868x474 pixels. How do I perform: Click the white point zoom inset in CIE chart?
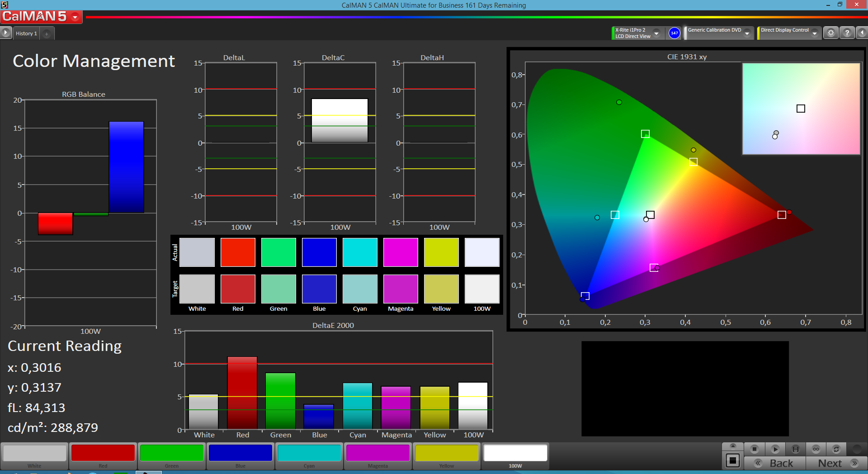coord(801,109)
